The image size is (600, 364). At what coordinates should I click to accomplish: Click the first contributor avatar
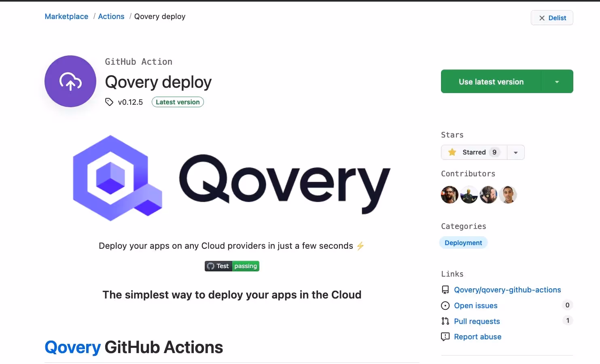[449, 195]
